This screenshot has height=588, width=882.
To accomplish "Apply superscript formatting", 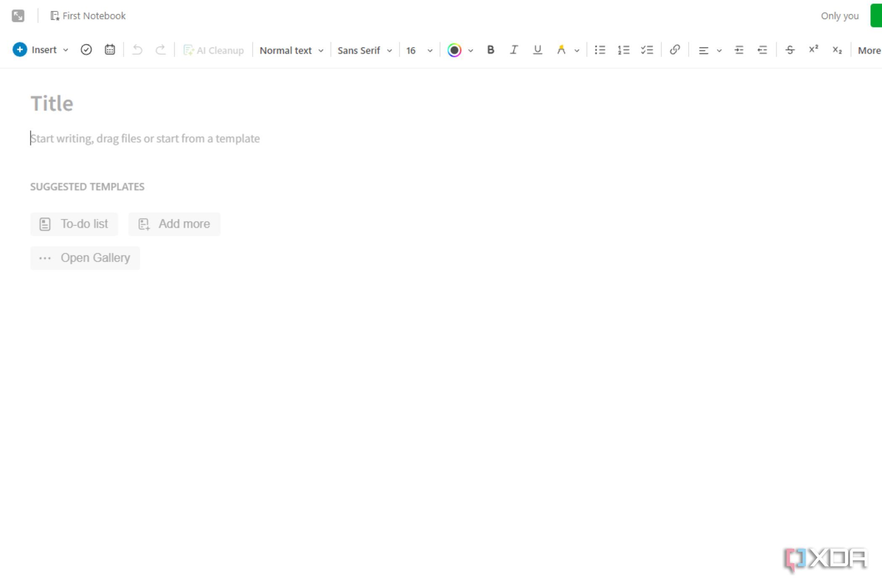I will pyautogui.click(x=814, y=50).
